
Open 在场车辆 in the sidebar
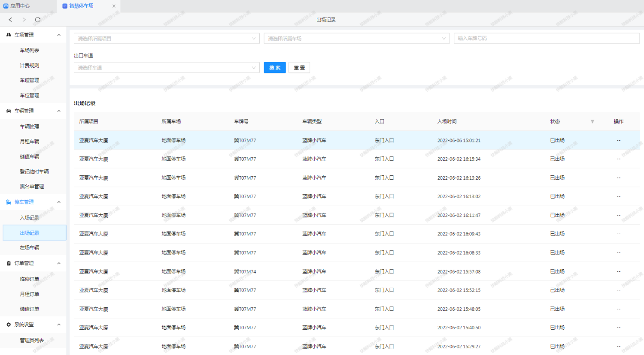[30, 248]
